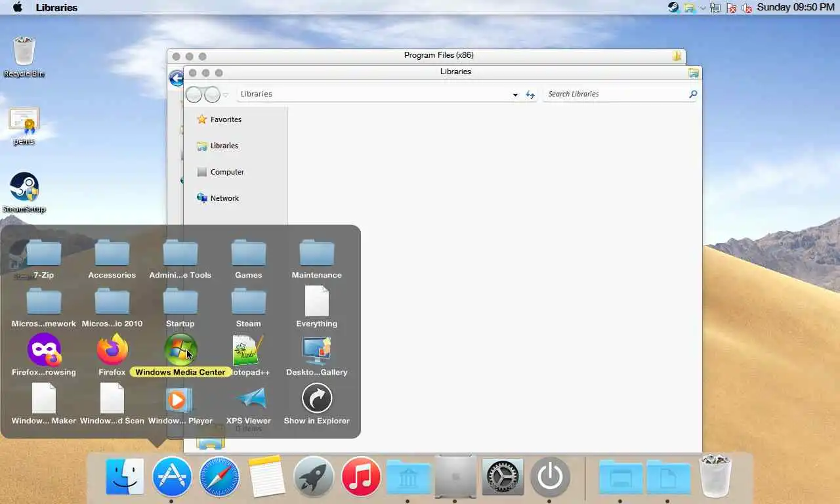Open the Microsoft .NET Framework folder
Image resolution: width=840 pixels, height=504 pixels.
(44, 308)
